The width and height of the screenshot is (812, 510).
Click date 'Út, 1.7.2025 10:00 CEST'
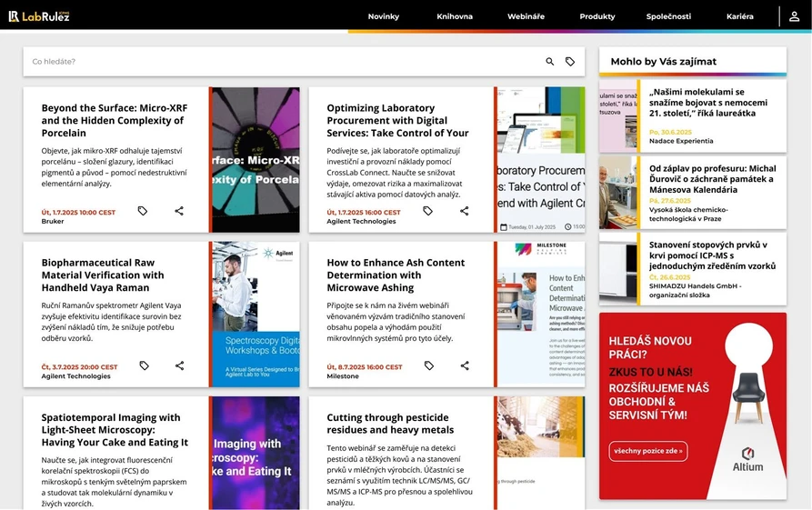click(x=79, y=213)
